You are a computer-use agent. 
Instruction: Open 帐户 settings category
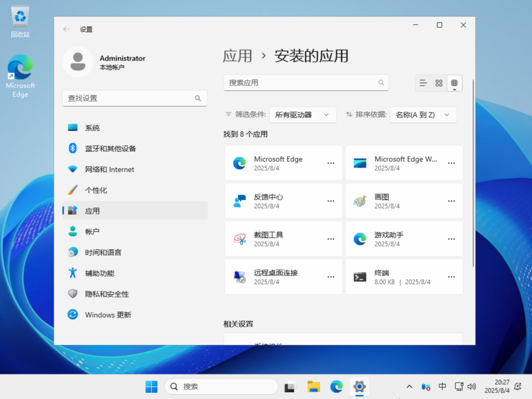pyautogui.click(x=135, y=232)
